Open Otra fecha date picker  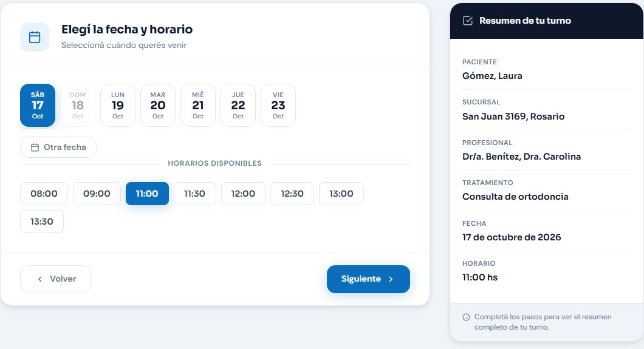(58, 147)
